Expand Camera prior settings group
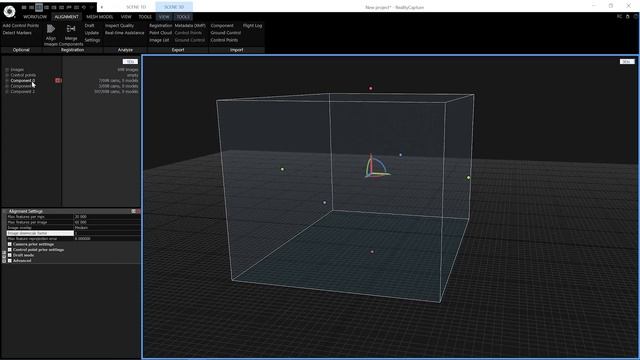This screenshot has height=360, width=640. (x=9, y=244)
